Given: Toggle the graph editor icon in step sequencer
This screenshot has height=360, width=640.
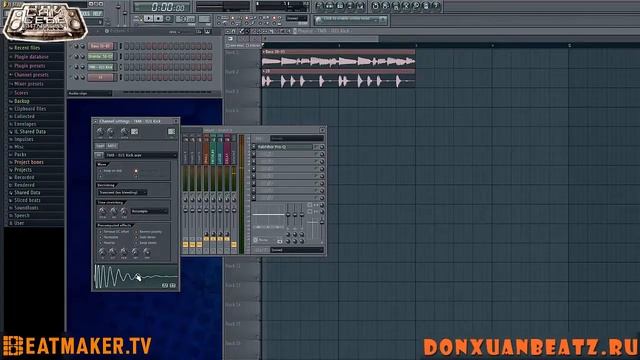Looking at the screenshot, I should pos(199,31).
